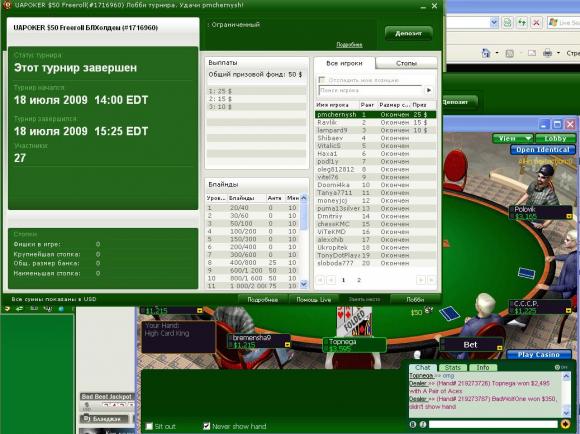Uncheck Never show hand checkbox
The image size is (580, 434).
[x=206, y=426]
